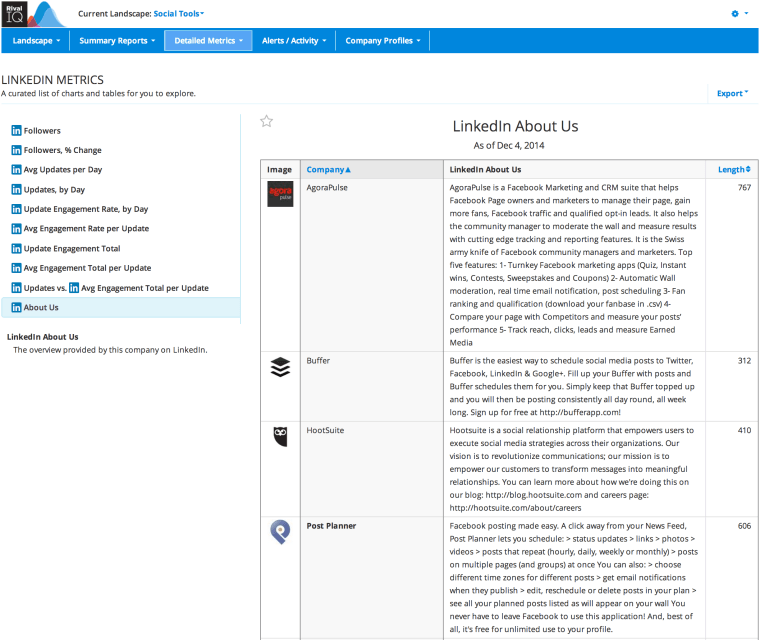Image resolution: width=760 pixels, height=640 pixels.
Task: Click the Length value 312
Action: pyautogui.click(x=744, y=361)
